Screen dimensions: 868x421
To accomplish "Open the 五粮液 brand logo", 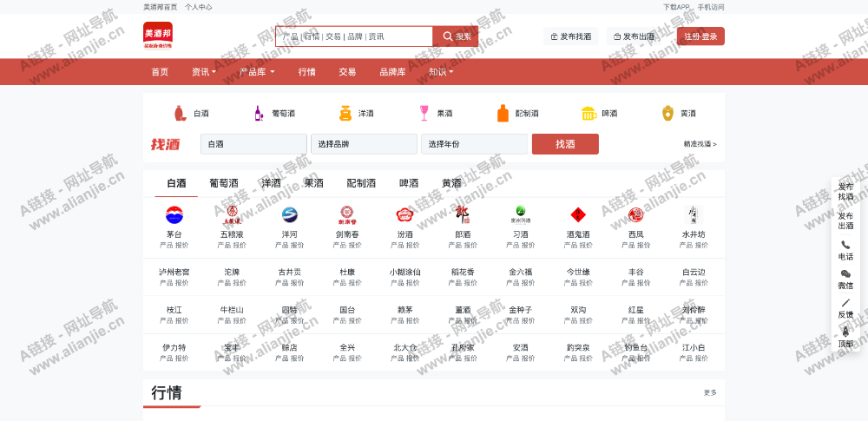I will pos(232,215).
